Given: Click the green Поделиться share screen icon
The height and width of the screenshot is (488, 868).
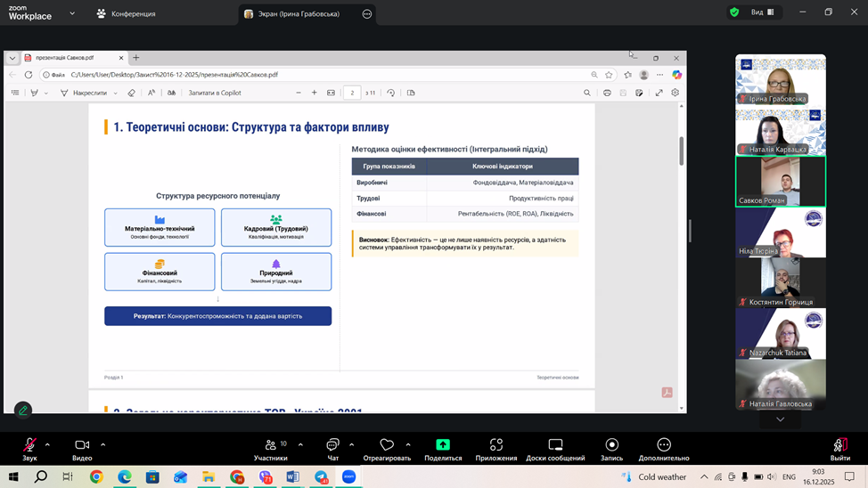Looking at the screenshot, I should point(443,445).
